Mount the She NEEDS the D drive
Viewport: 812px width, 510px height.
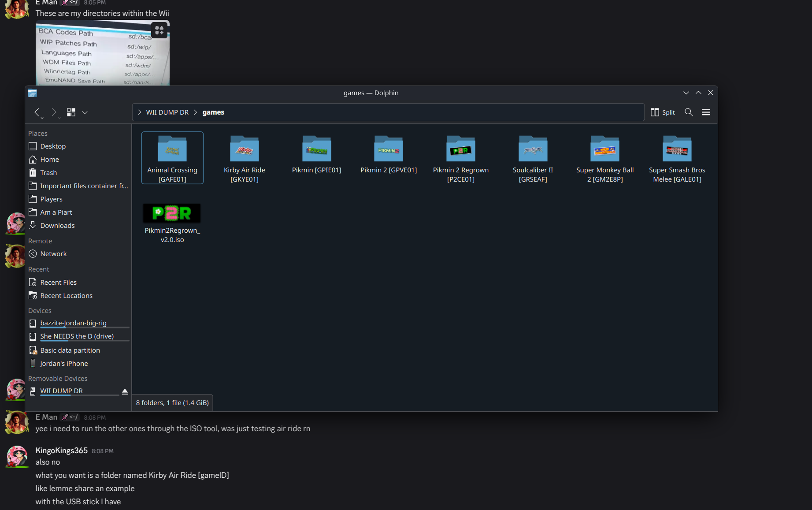coord(77,336)
